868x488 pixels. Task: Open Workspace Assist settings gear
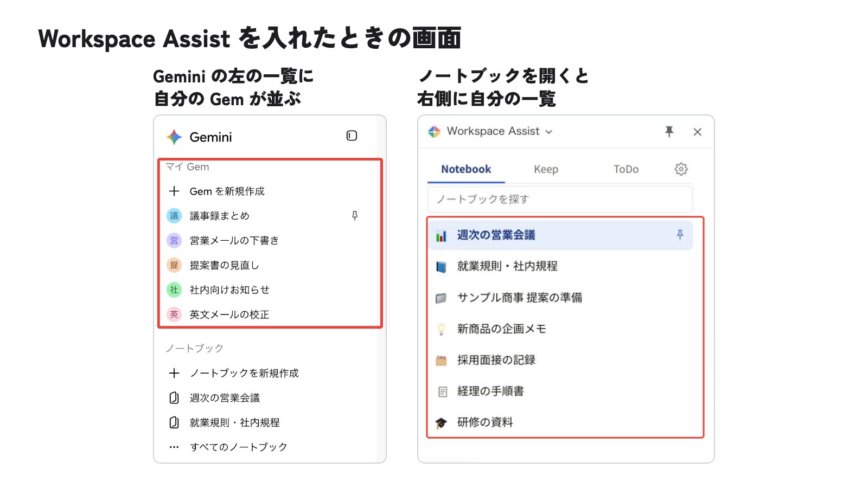(681, 169)
